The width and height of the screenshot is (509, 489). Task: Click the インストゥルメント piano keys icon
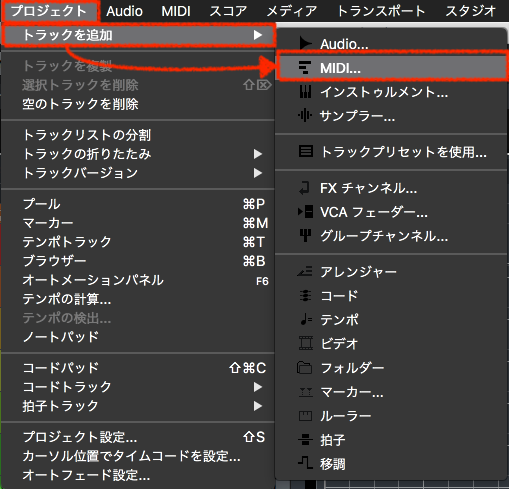305,92
